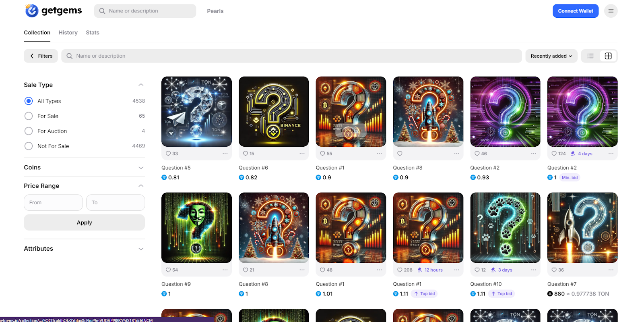Open the hamburger menu icon
Viewport: 644px width, 322px height.
pos(611,11)
